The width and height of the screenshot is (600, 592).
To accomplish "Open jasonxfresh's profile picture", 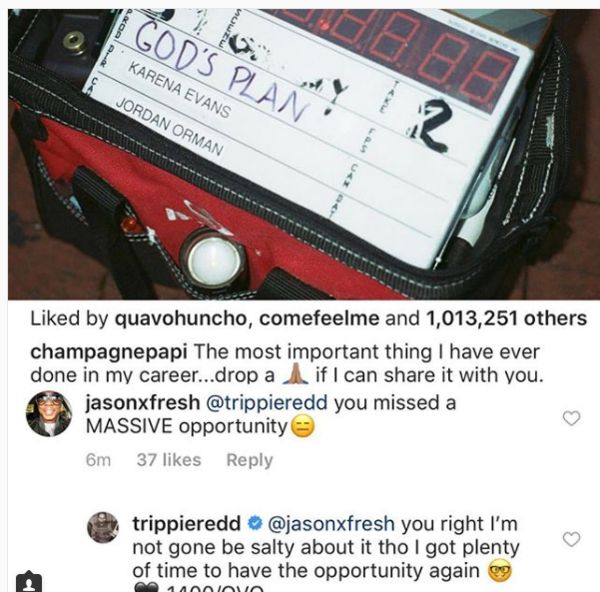I will 49,414.
